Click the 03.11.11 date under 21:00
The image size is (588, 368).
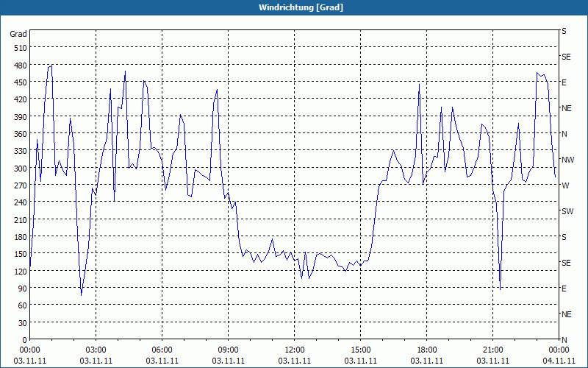coord(492,361)
